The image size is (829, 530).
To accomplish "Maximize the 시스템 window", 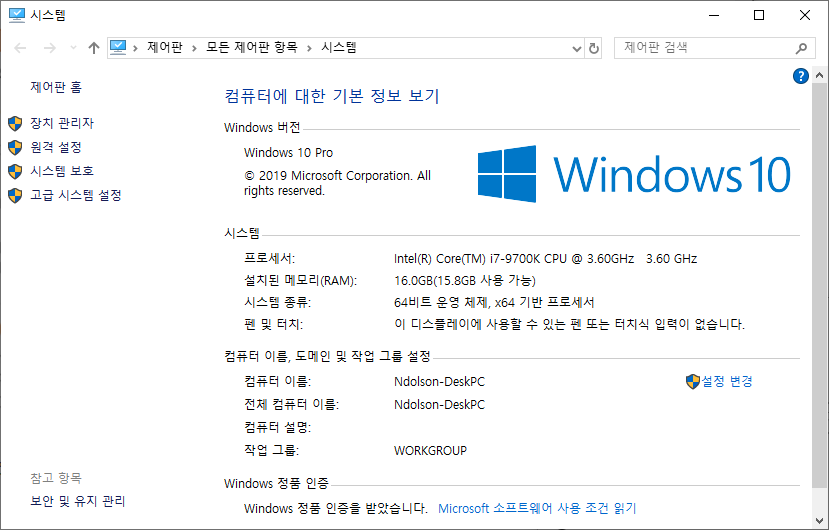I will 759,15.
